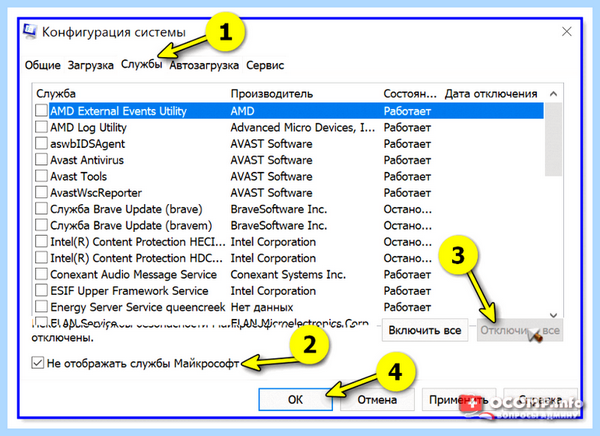Select the Avast Tools service name
600x436 pixels.
pyautogui.click(x=78, y=176)
